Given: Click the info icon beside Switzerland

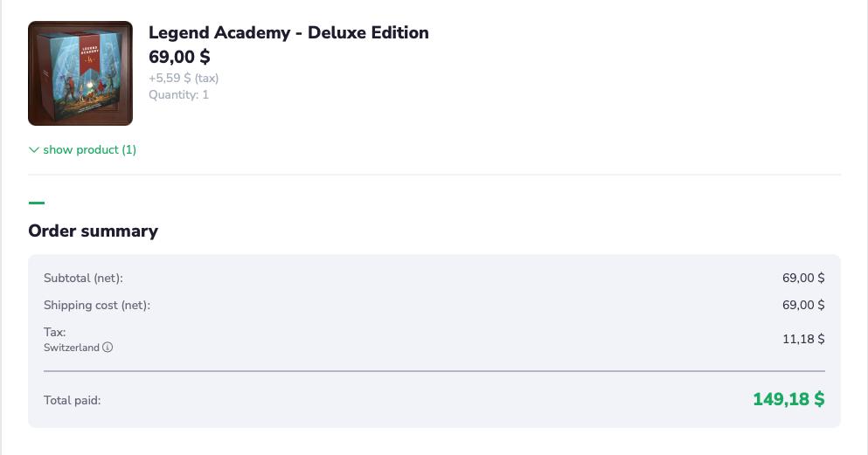Looking at the screenshot, I should [108, 348].
